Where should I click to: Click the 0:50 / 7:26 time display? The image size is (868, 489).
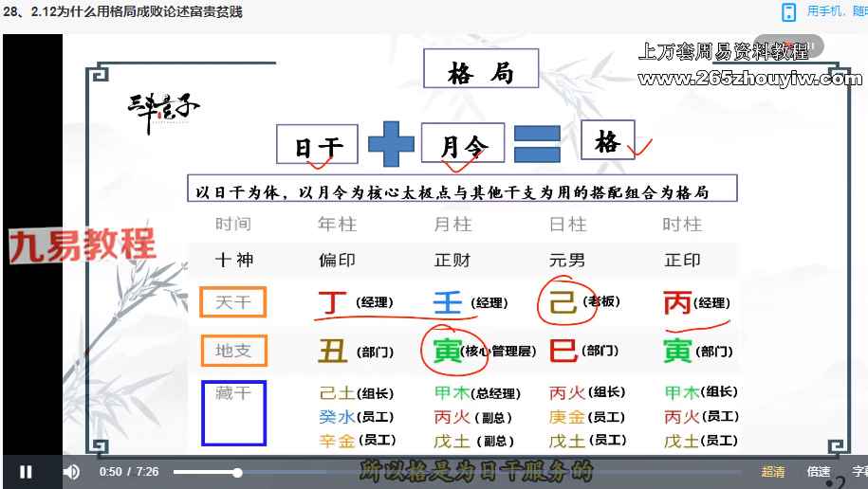coord(129,472)
